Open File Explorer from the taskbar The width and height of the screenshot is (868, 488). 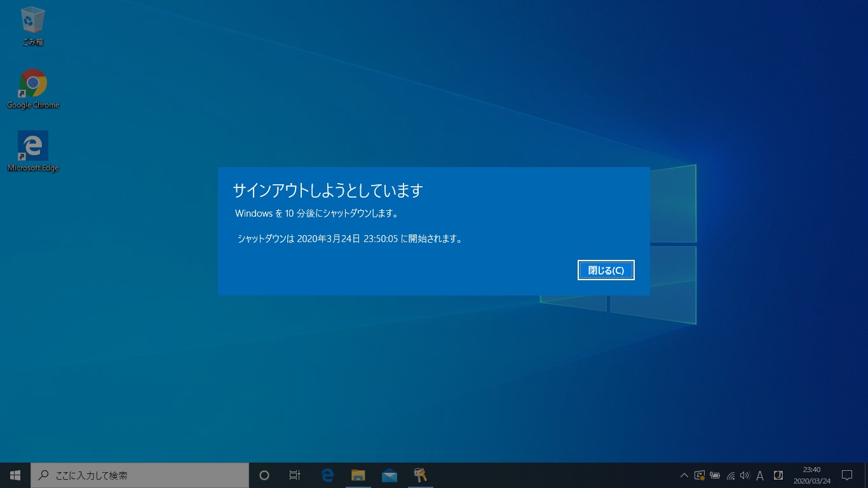(358, 475)
